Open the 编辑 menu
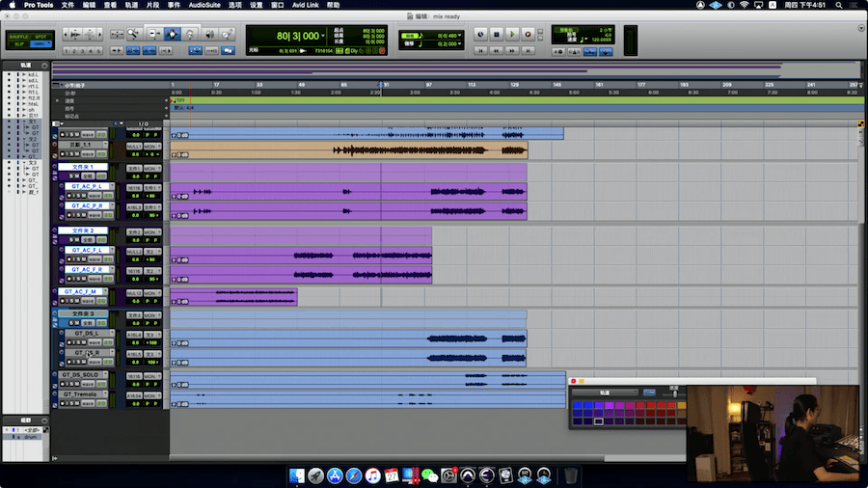 pyautogui.click(x=89, y=5)
